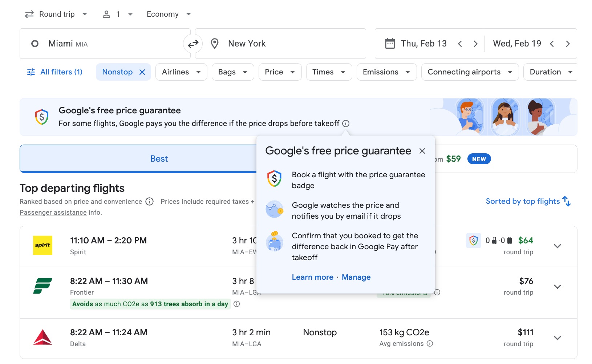
Task: Click the Manage link in the price guarantee popup
Action: (x=356, y=277)
